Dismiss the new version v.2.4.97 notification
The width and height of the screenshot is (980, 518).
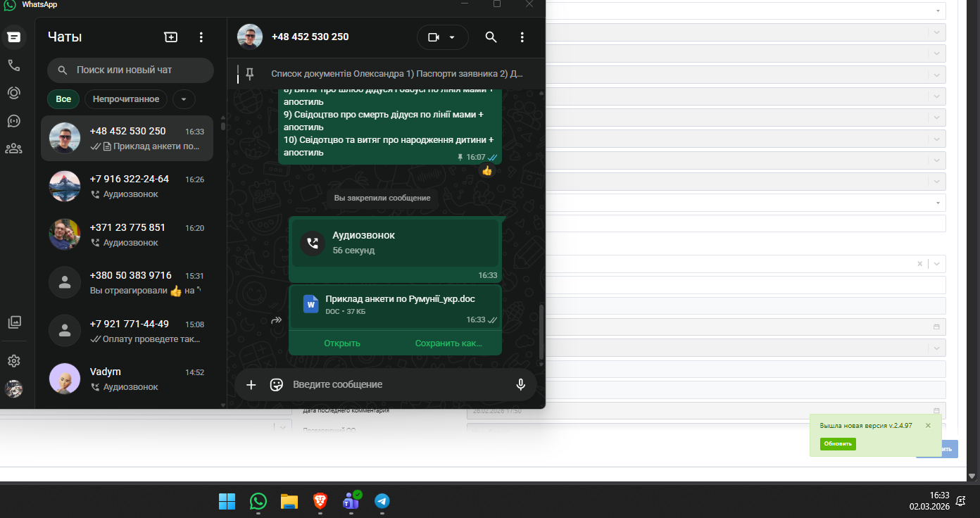click(928, 426)
